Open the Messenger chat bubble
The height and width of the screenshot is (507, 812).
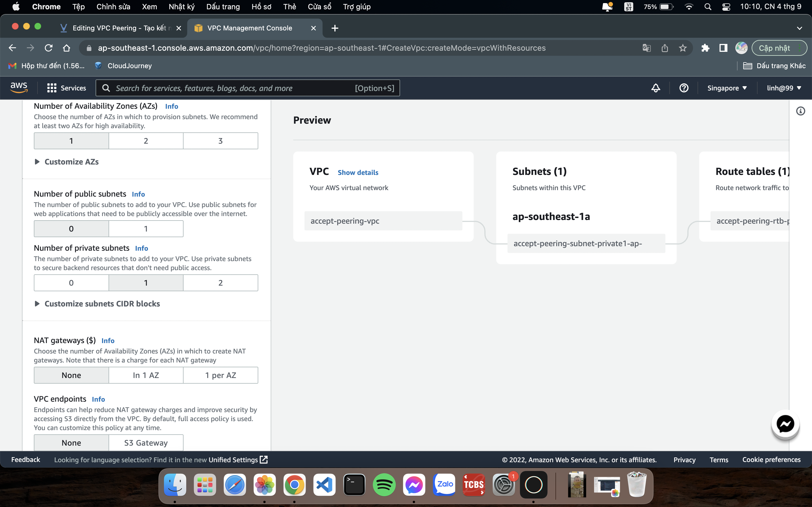[785, 424]
